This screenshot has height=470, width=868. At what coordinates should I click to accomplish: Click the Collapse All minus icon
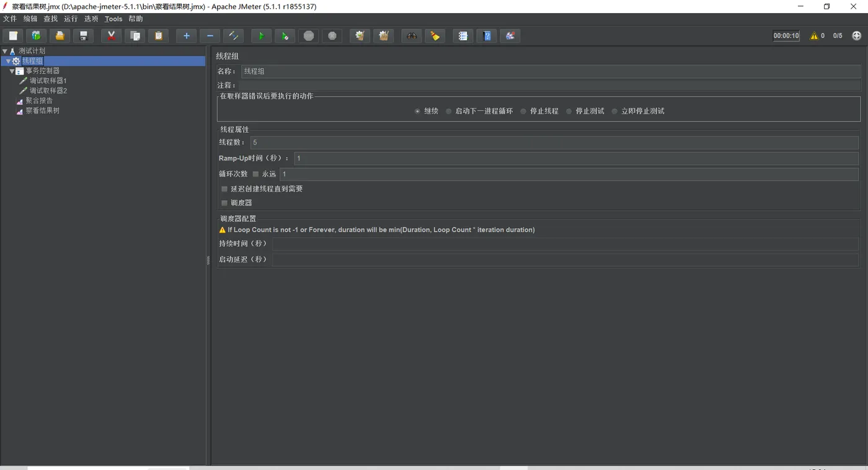(210, 36)
